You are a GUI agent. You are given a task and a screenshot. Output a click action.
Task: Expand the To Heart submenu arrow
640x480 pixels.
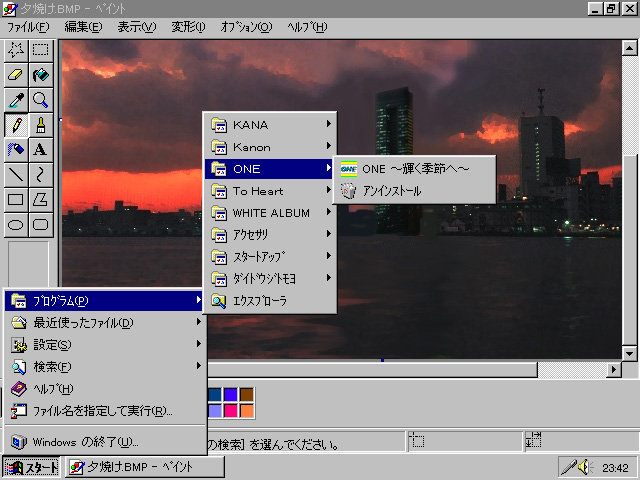click(329, 190)
